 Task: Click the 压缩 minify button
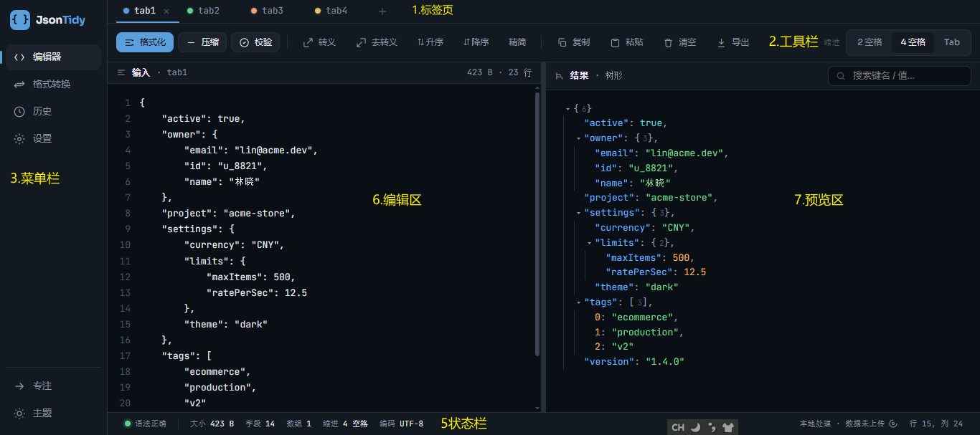[x=202, y=42]
